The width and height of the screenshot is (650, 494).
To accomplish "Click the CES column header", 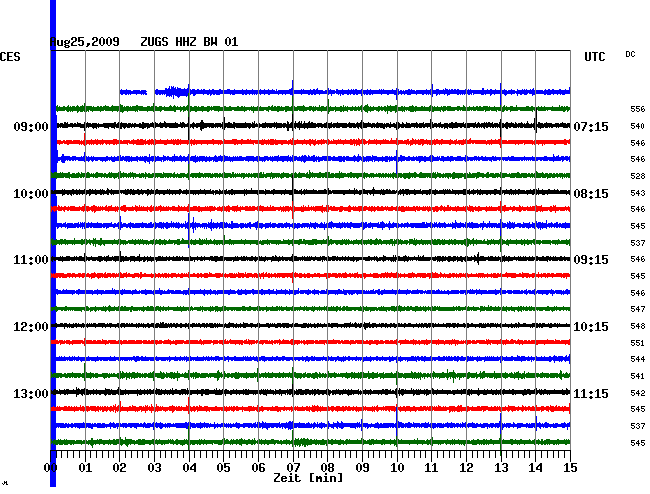I will tap(10, 57).
